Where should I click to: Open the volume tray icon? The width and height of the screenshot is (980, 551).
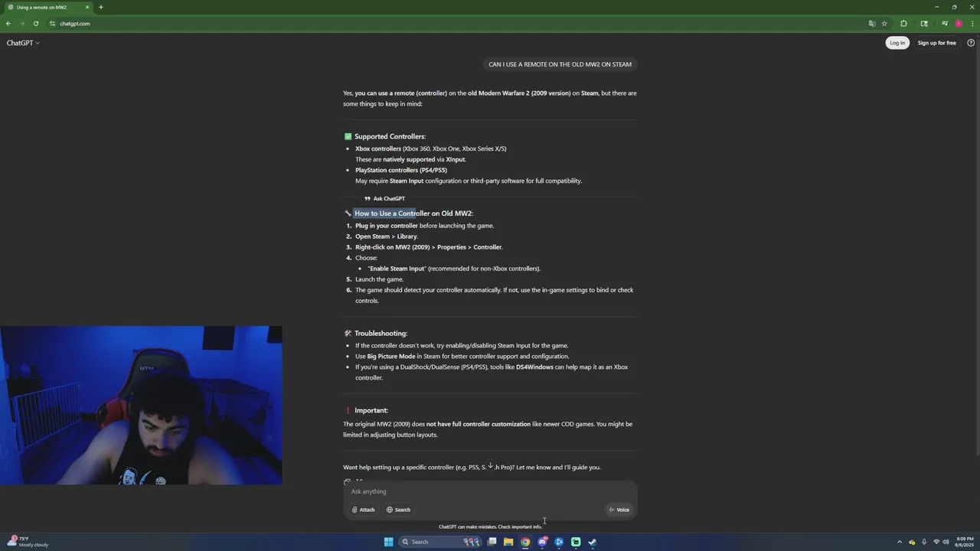(x=945, y=542)
